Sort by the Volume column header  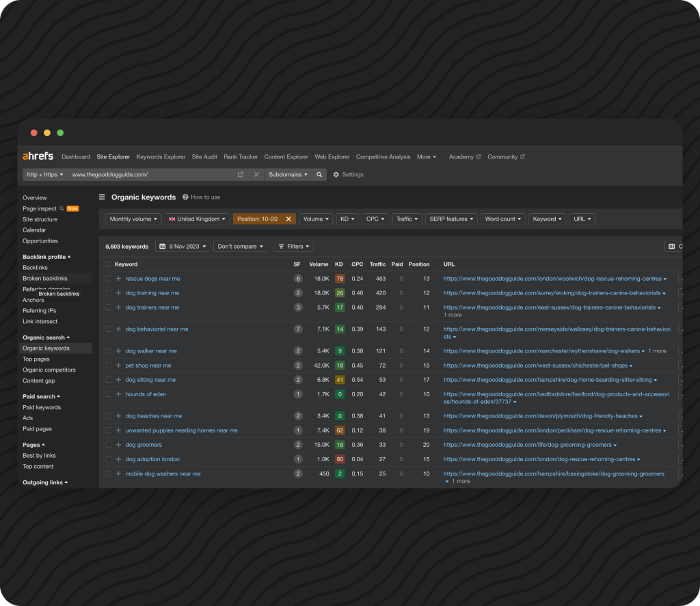tap(319, 264)
